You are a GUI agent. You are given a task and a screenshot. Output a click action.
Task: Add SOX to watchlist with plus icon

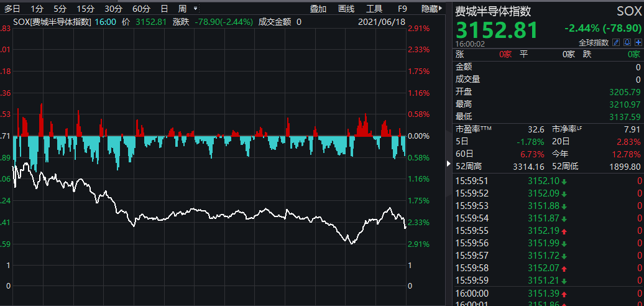638,42
